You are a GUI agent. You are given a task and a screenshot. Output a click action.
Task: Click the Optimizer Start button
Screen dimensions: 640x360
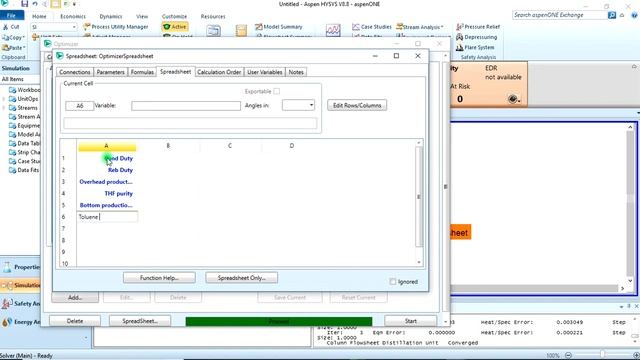click(x=411, y=321)
